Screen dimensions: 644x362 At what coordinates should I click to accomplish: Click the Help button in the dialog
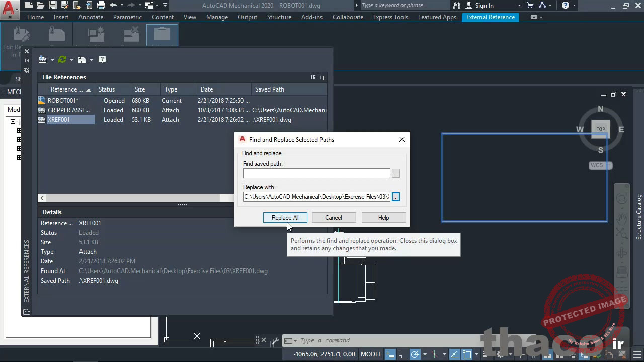pos(383,218)
